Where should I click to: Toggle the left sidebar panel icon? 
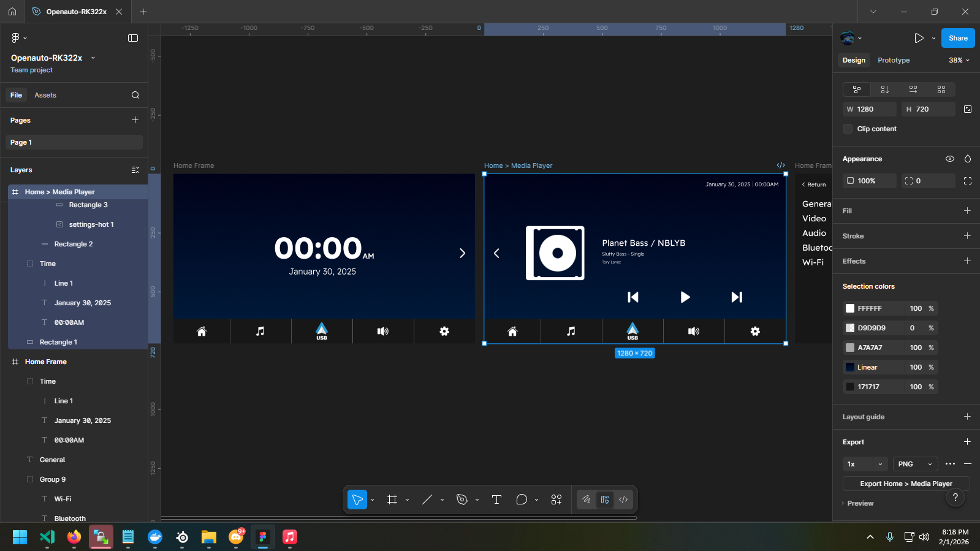pos(133,38)
